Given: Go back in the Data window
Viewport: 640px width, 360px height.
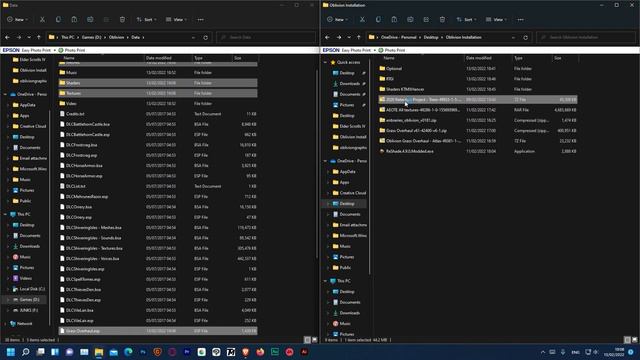Looking at the screenshot, I should pyautogui.click(x=7, y=37).
